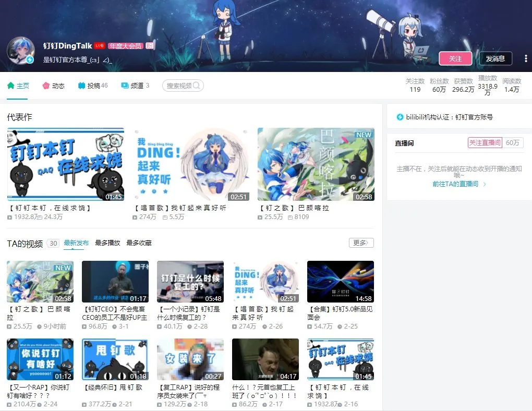Click inside the 搜索视频 search field
Viewport: 532px width, 411px height.
click(180, 85)
